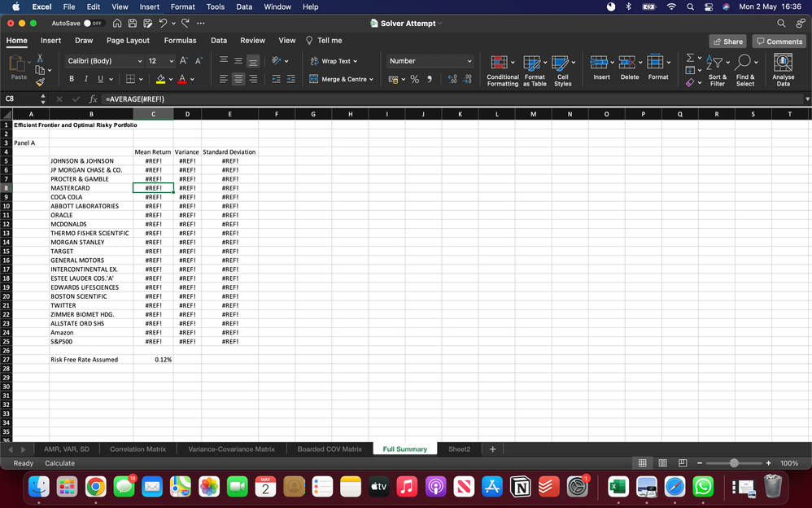
Task: Decrease the indent
Action: pyautogui.click(x=276, y=79)
